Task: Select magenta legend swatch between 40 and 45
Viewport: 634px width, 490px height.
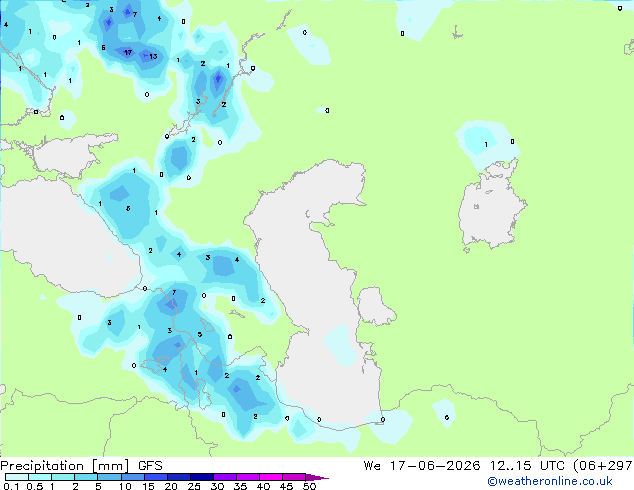Action: coord(271,477)
